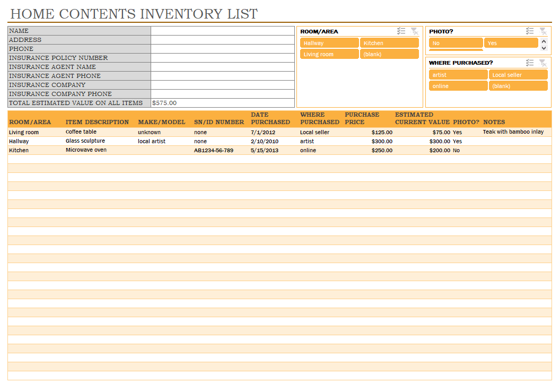
Task: Filter photo slicer by Yes
Action: tap(511, 43)
